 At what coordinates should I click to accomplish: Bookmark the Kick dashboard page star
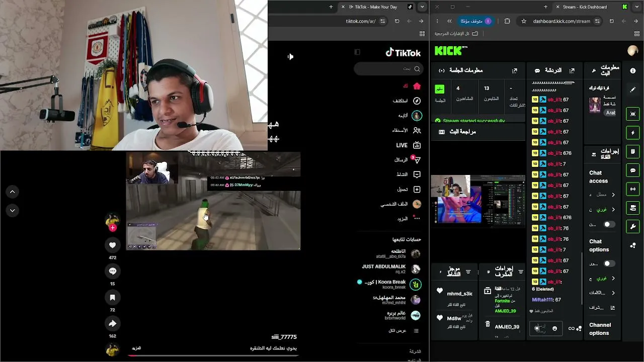click(524, 21)
